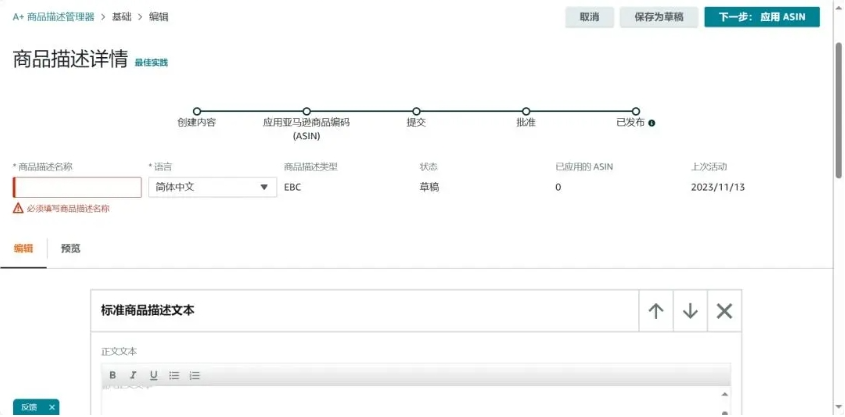Open the 简体中文 language dropdown
The height and width of the screenshot is (417, 845).
tap(212, 187)
